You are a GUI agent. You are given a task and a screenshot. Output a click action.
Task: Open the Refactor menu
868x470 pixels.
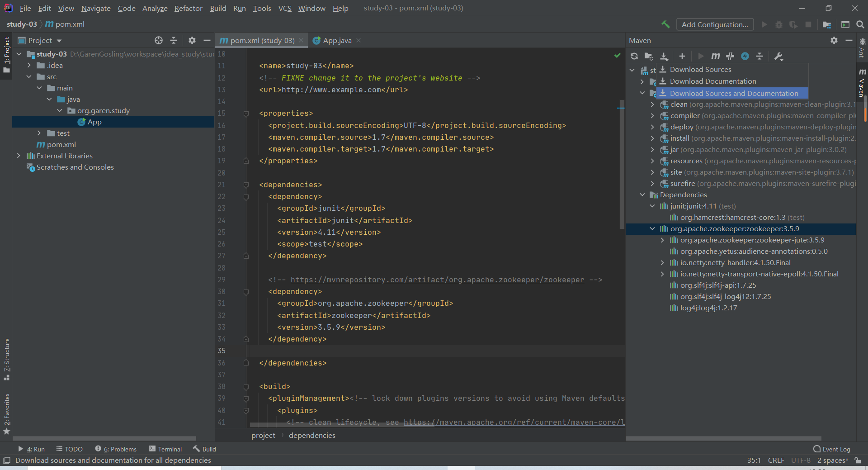pyautogui.click(x=188, y=8)
